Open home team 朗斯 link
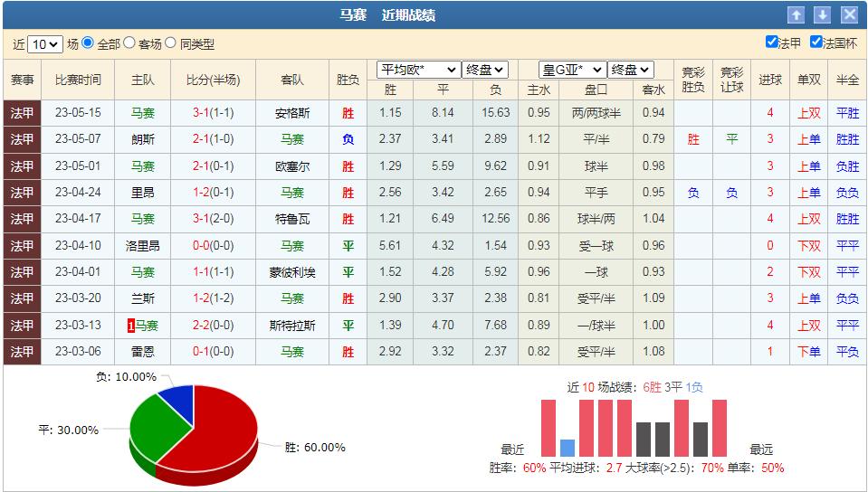868x492 pixels. (x=143, y=139)
